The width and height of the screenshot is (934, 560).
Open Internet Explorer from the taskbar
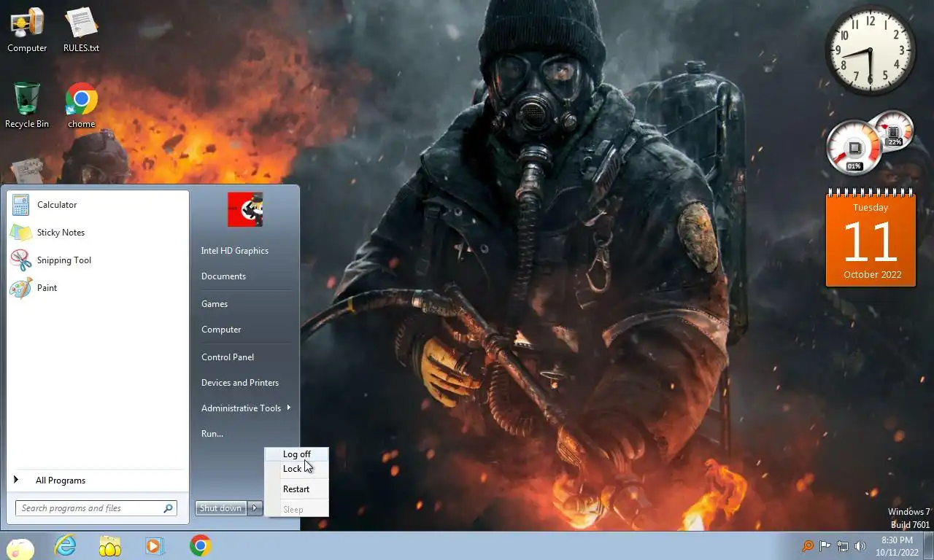tap(65, 545)
